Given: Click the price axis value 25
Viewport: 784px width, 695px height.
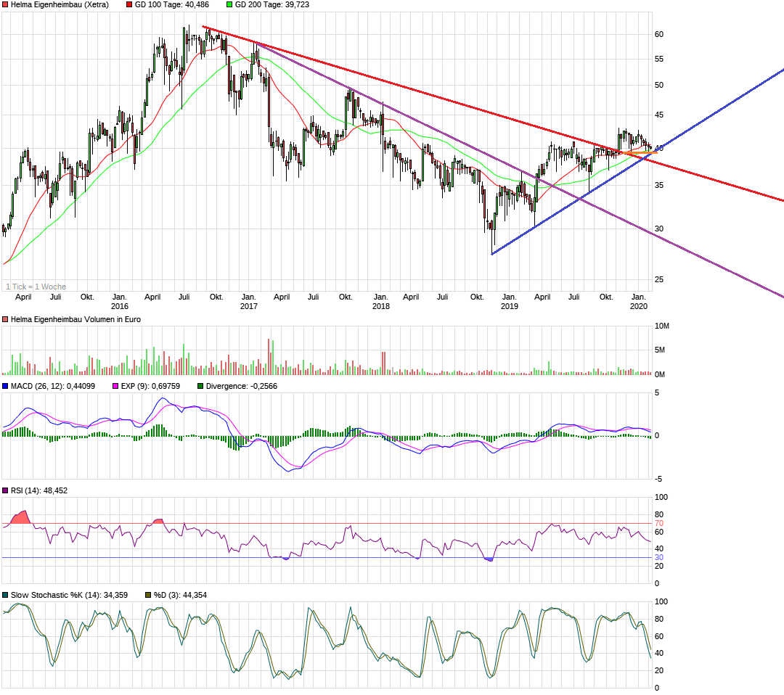Looking at the screenshot, I should [659, 280].
